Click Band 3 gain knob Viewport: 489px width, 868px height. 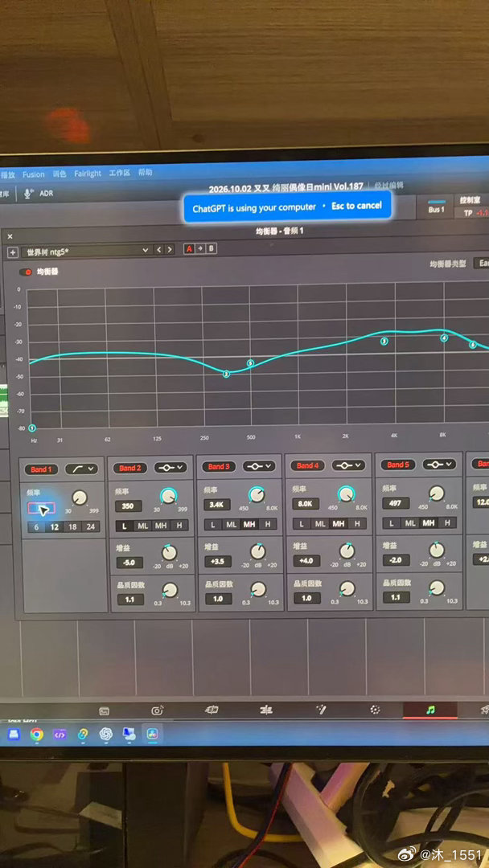coord(257,551)
